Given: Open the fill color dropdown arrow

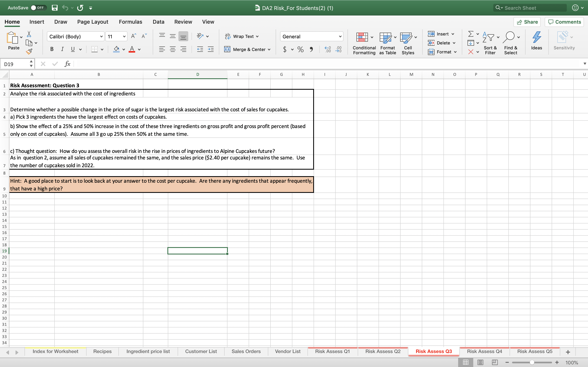Looking at the screenshot, I should pyautogui.click(x=124, y=49).
